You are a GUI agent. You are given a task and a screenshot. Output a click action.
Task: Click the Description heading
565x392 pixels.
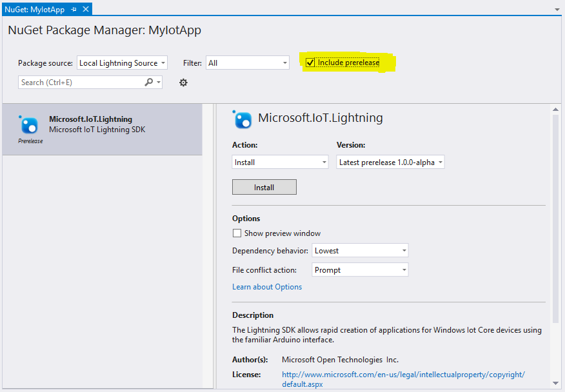(253, 315)
